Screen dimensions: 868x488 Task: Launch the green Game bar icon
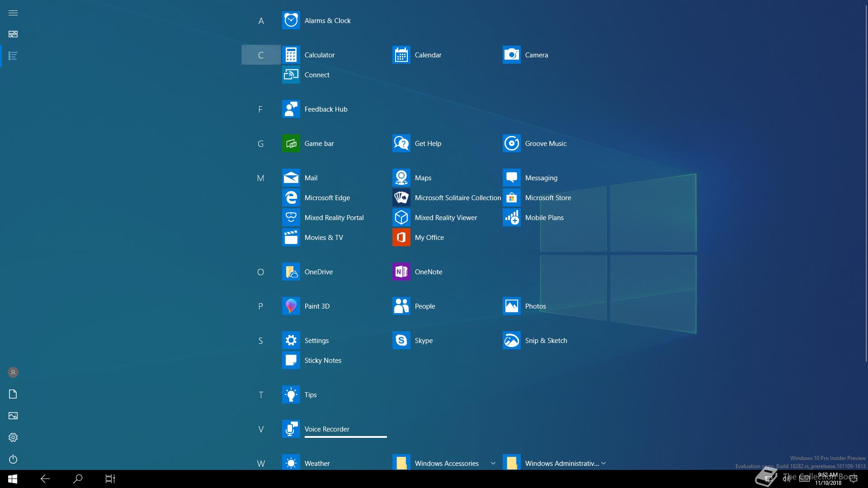tap(291, 144)
